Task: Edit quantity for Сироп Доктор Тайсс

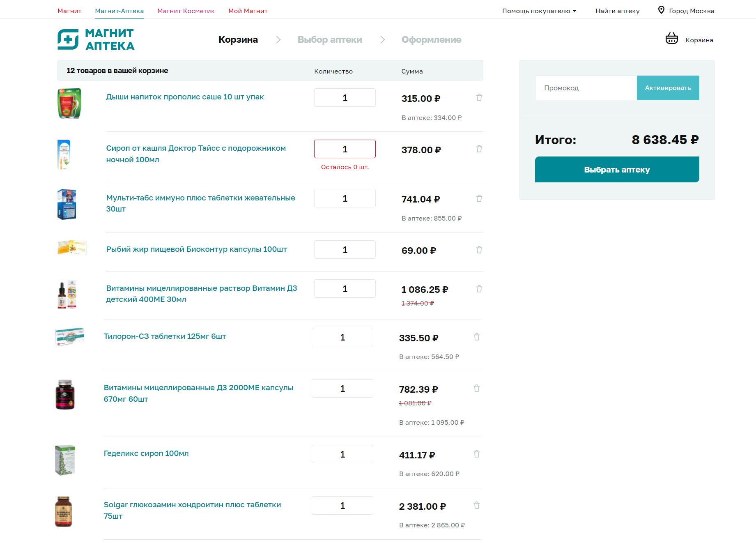Action: [345, 149]
